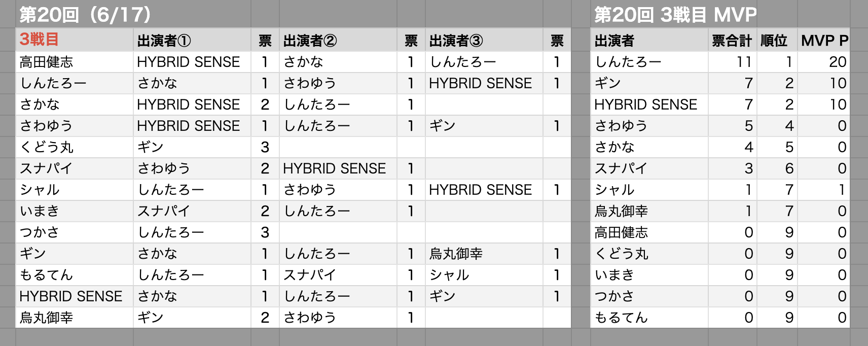Select vote total 11 for しんたろー
This screenshot has height=346, width=868.
[733, 62]
